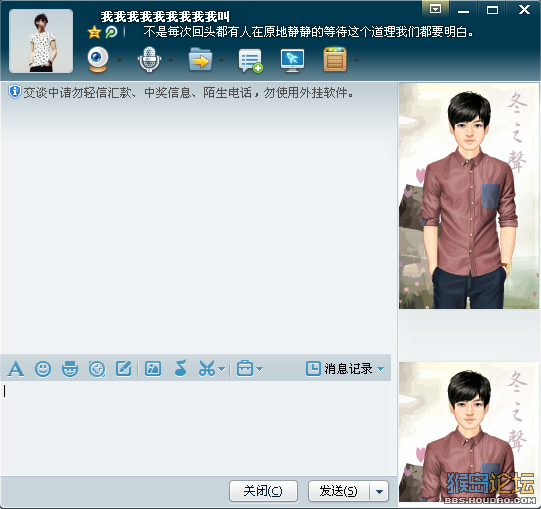Open the apps box icon

335,60
